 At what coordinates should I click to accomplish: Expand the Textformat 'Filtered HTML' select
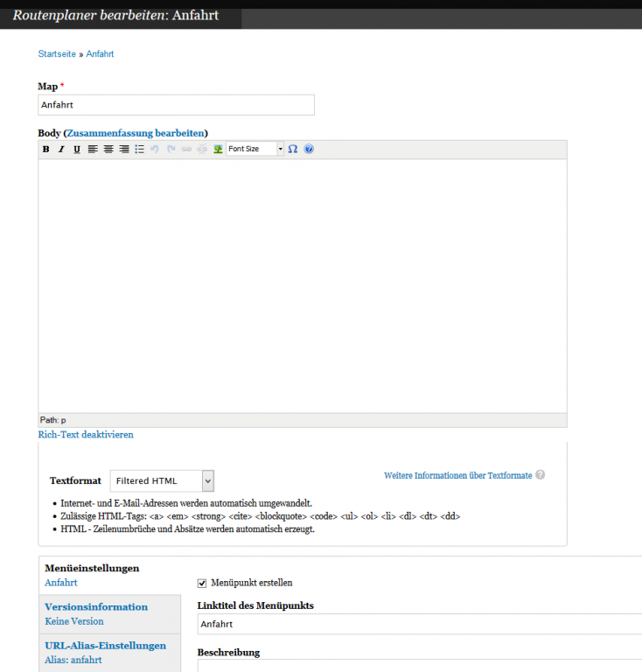[162, 480]
